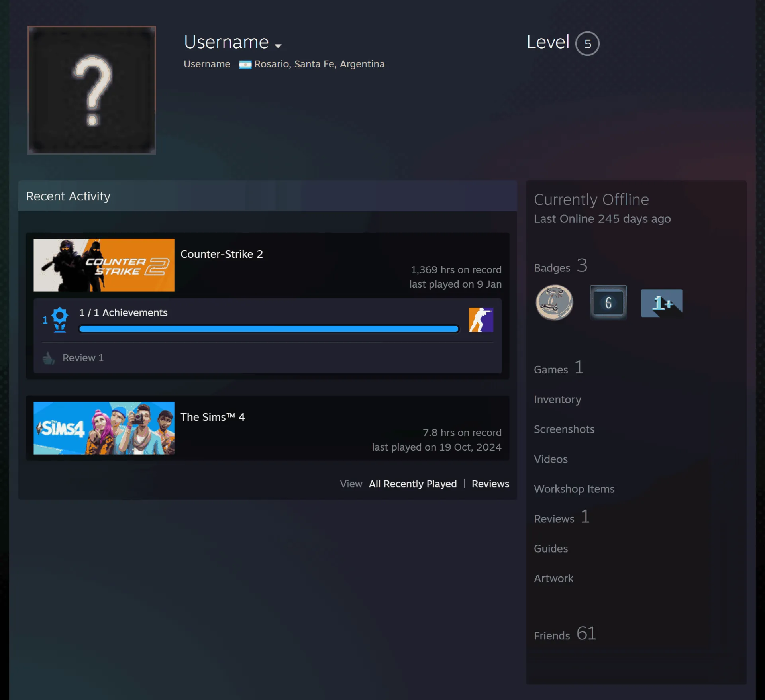Screen dimensions: 765x700
Task: Open Review 1 for Counter-Strike 2
Action: pyautogui.click(x=83, y=358)
